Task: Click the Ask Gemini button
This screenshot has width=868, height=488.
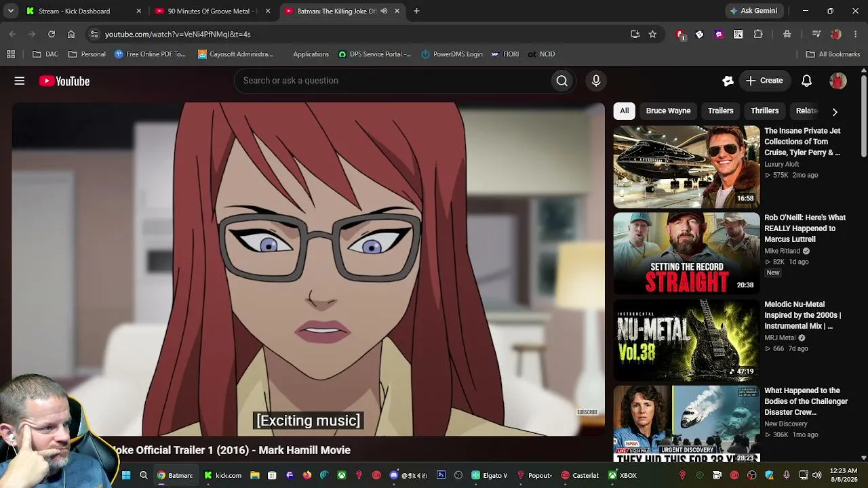Action: (755, 11)
